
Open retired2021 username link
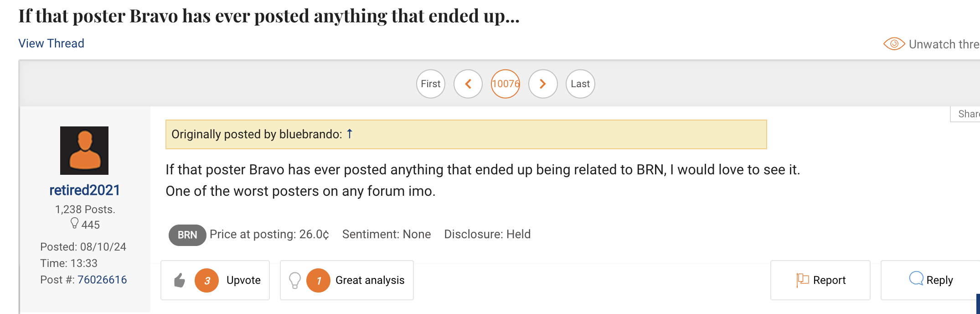pos(84,190)
